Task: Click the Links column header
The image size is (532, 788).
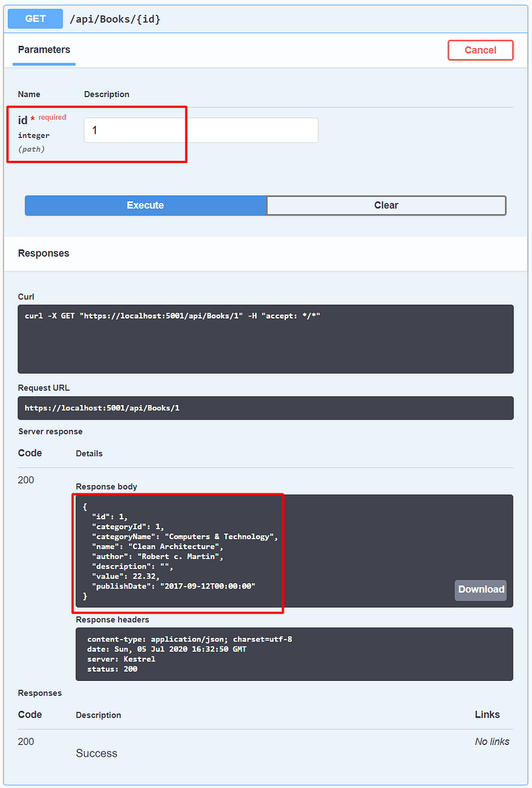Action: coord(487,715)
